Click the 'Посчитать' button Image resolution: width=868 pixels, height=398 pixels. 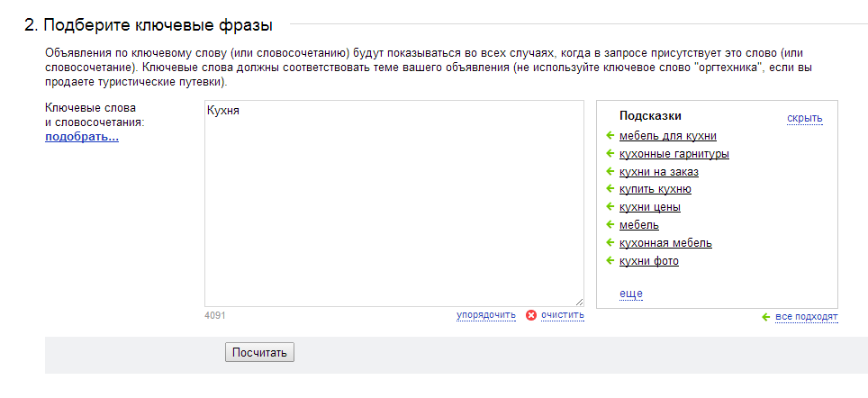coord(259,353)
